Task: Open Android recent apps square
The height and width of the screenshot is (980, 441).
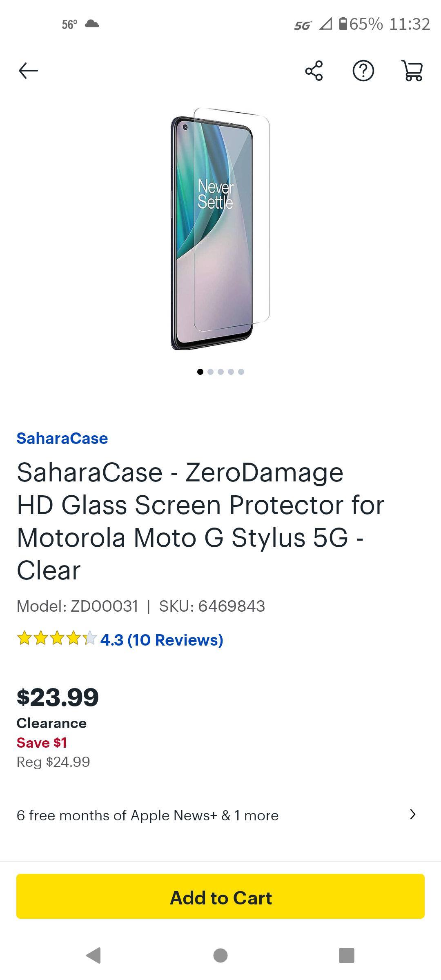Action: coord(347,955)
